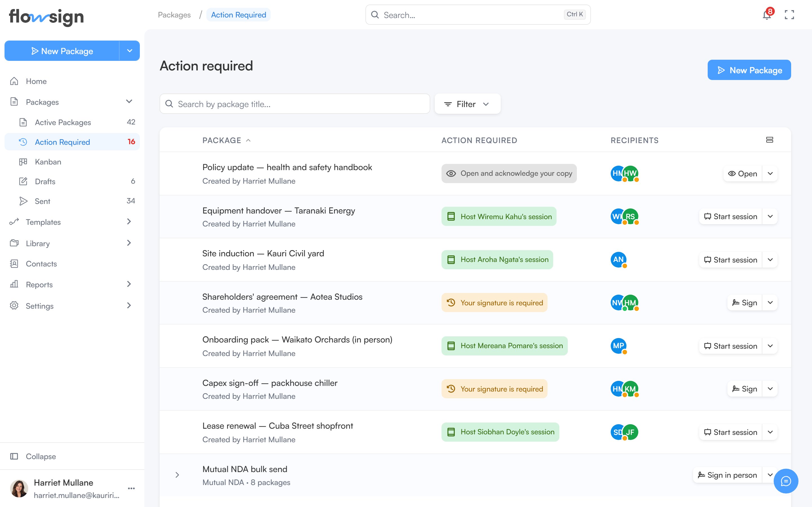
Task: Open the chat support bubble
Action: pos(786,481)
